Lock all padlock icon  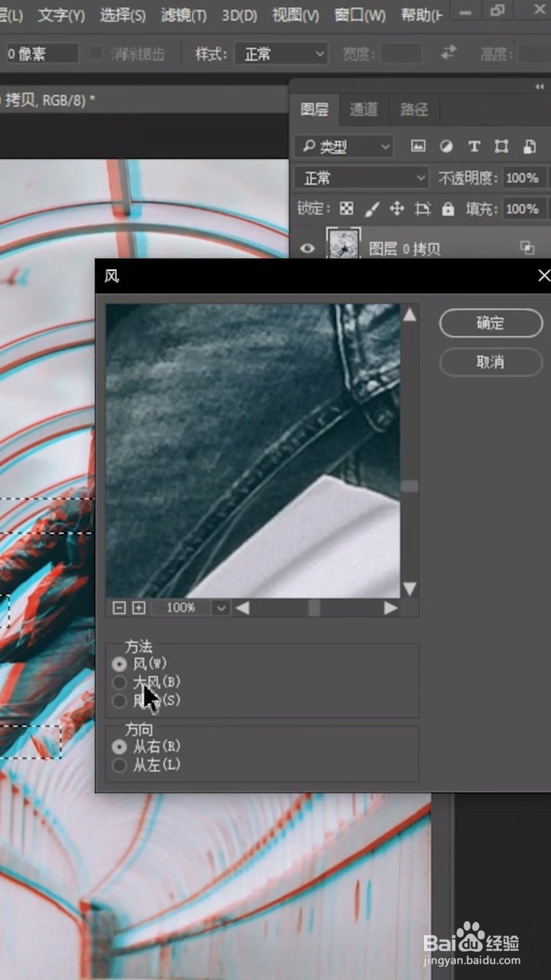[448, 208]
